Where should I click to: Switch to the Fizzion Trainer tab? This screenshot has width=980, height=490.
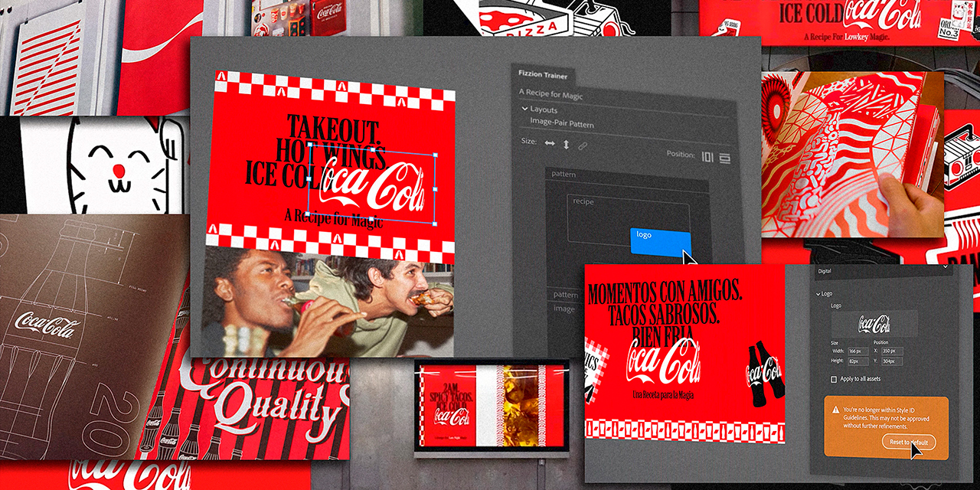[543, 75]
